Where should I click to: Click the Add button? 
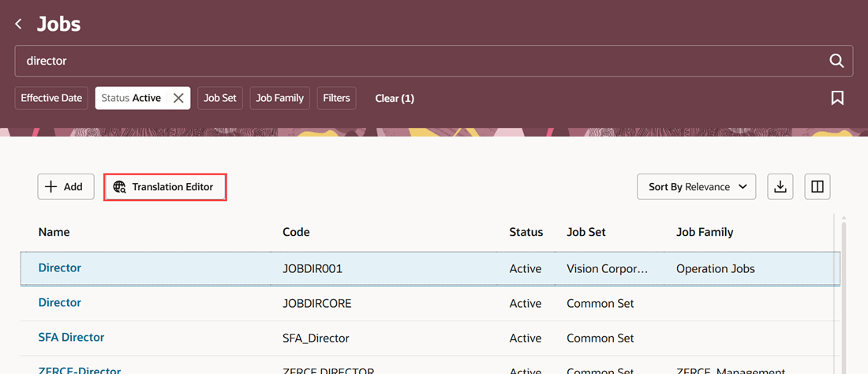65,186
